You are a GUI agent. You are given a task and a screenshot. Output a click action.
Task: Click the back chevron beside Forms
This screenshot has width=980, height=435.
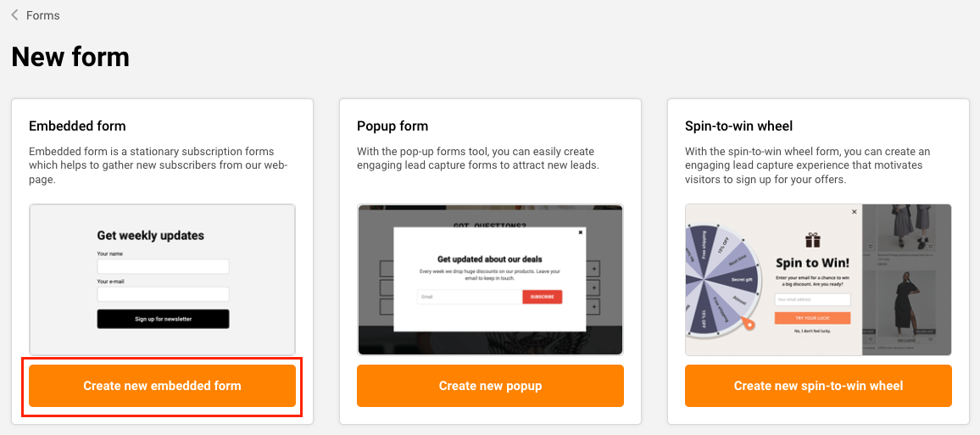(x=14, y=15)
